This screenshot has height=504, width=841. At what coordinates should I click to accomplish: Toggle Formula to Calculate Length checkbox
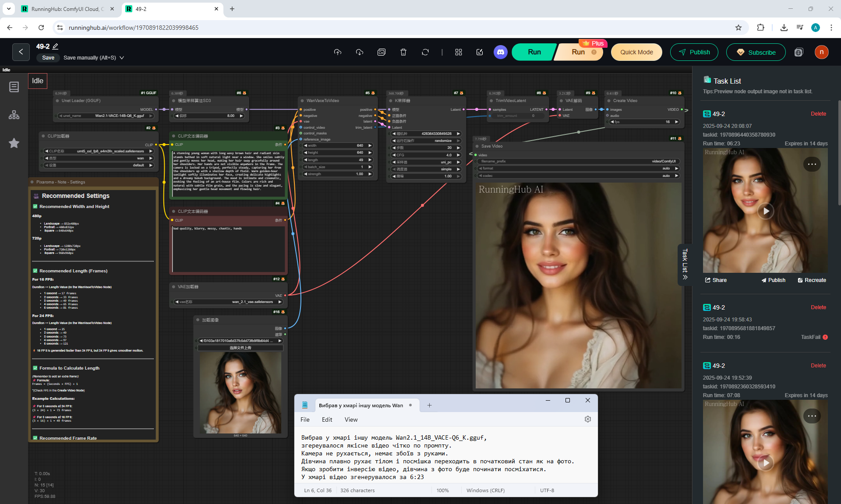35,368
